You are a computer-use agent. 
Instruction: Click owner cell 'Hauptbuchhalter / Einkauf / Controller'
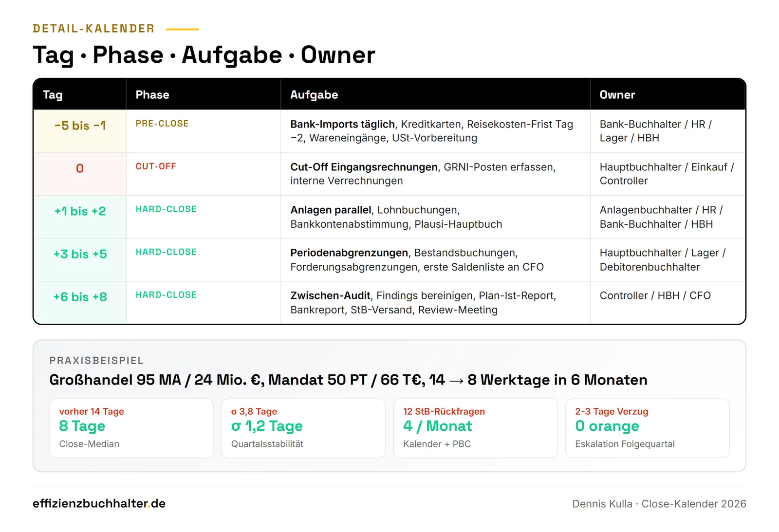pyautogui.click(x=667, y=174)
